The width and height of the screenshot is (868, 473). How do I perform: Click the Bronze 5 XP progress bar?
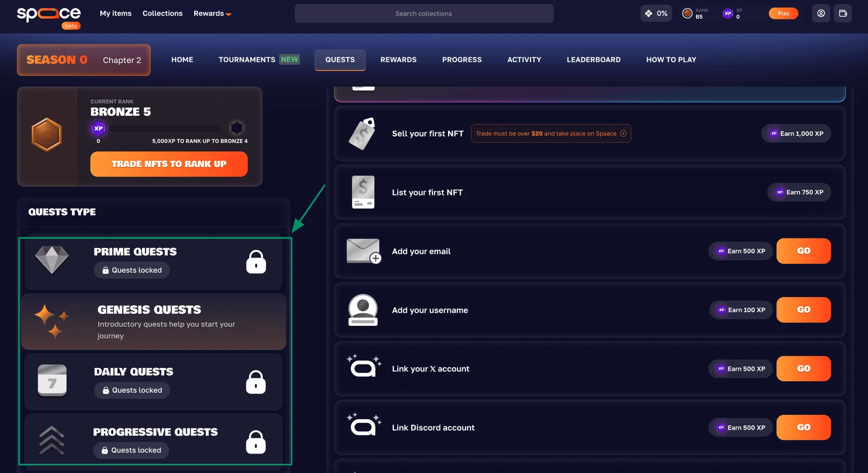165,129
